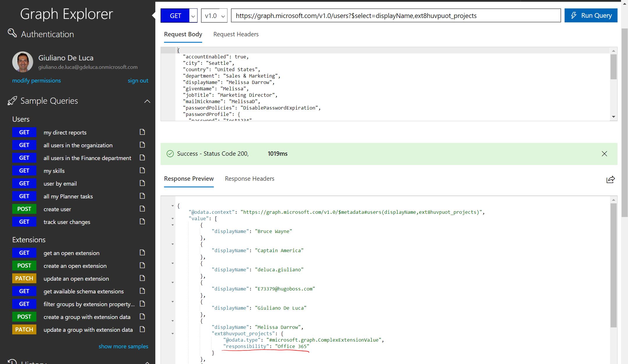Open docs icon for my direct reports

[142, 132]
